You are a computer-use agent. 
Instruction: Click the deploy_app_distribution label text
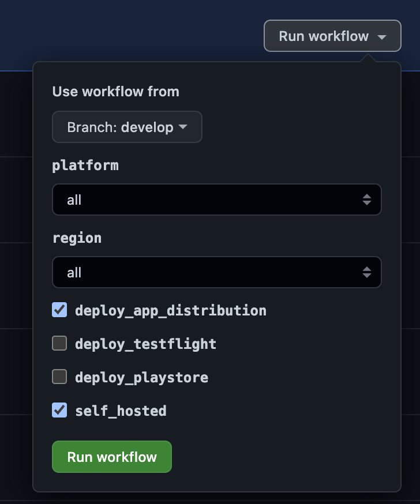[x=171, y=311]
